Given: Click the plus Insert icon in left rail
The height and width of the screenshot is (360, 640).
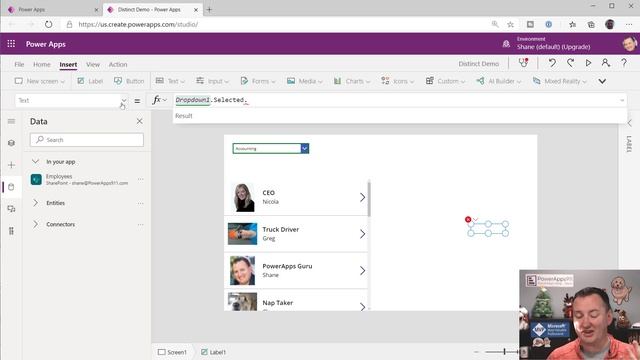Looking at the screenshot, I should [x=11, y=165].
